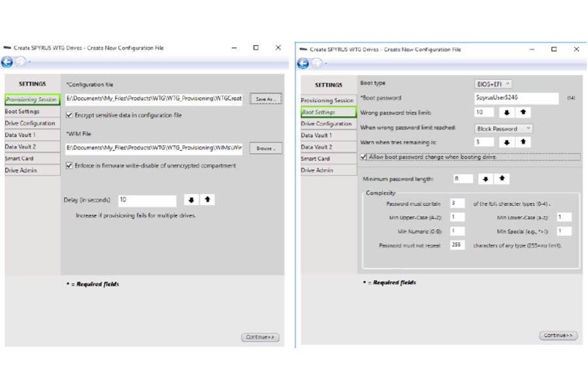The image size is (588, 392).
Task: Click Minimum password length field
Action: [463, 179]
